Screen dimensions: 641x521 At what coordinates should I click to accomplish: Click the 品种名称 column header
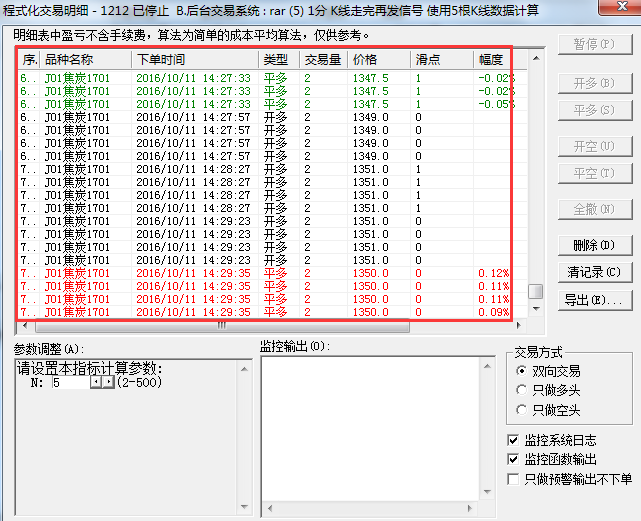pyautogui.click(x=85, y=60)
